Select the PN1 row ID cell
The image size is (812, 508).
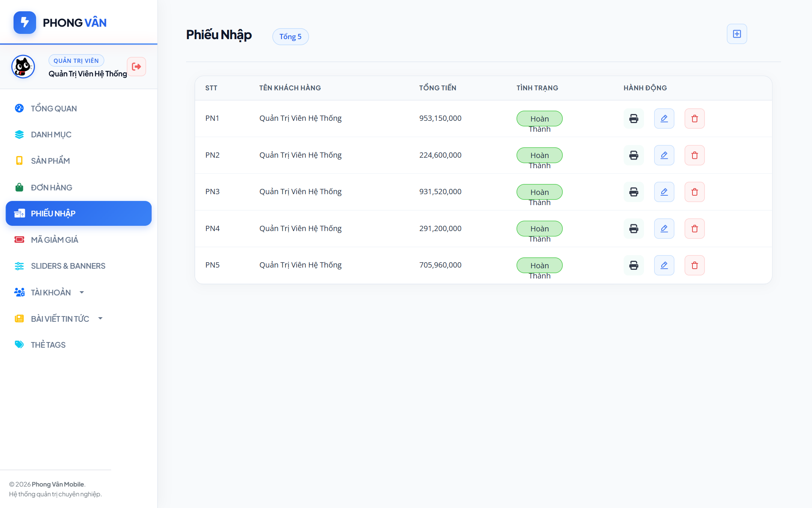point(212,118)
